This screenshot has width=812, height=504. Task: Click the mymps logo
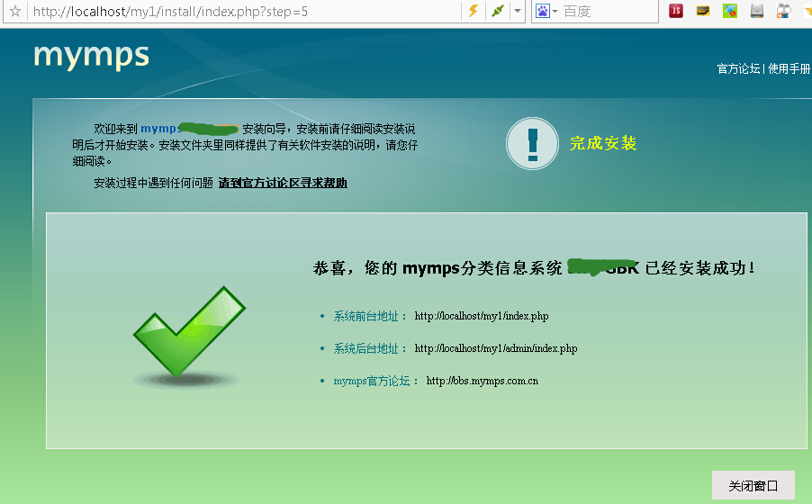pos(91,55)
